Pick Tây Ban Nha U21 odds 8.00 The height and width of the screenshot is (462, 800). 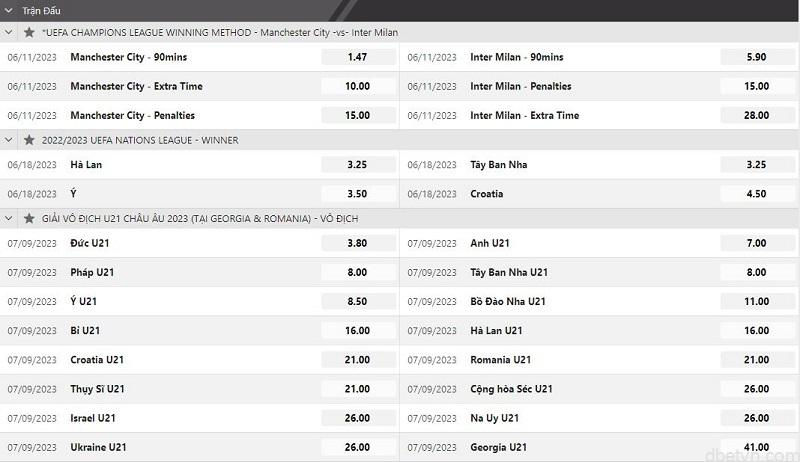pos(757,272)
